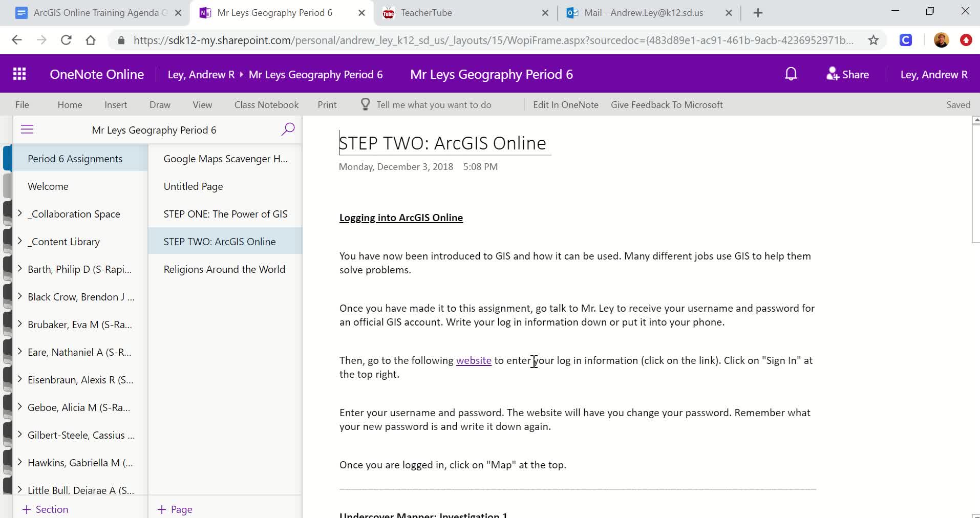The image size is (980, 518).
Task: Open a new browser tab
Action: 758,13
